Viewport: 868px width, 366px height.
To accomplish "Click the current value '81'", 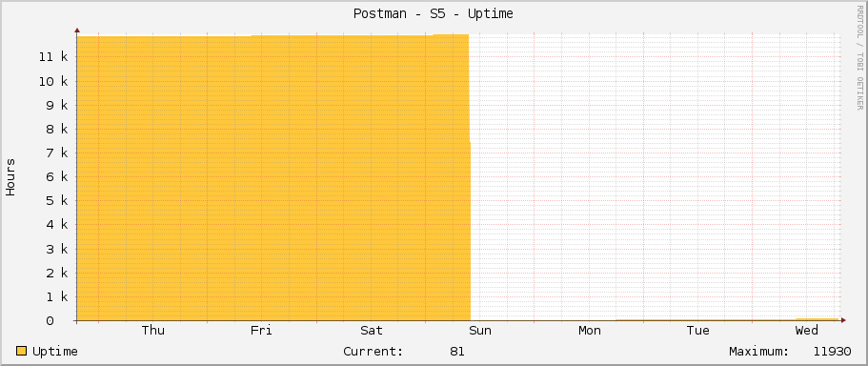I will 457,352.
